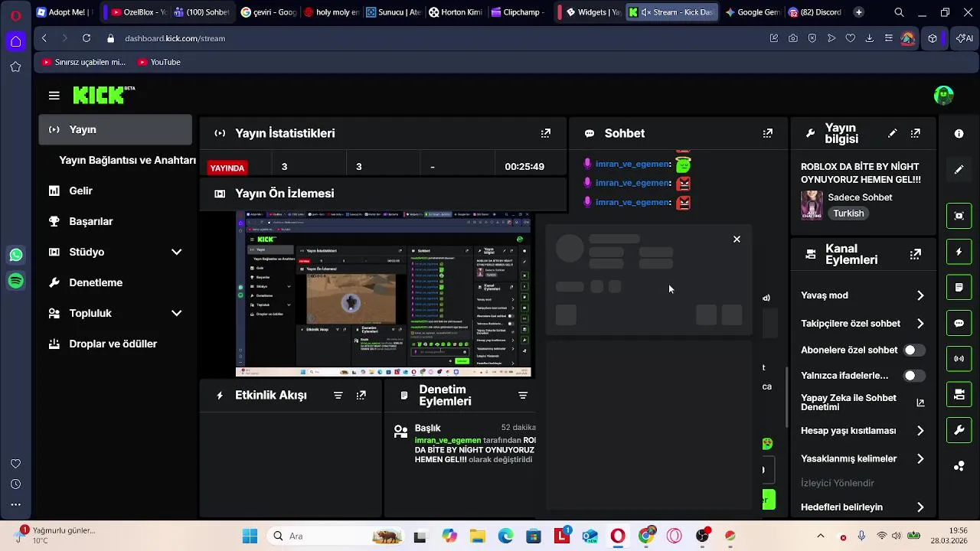Click the 00:25:49 stream duration
980x551 pixels.
pyautogui.click(x=524, y=167)
